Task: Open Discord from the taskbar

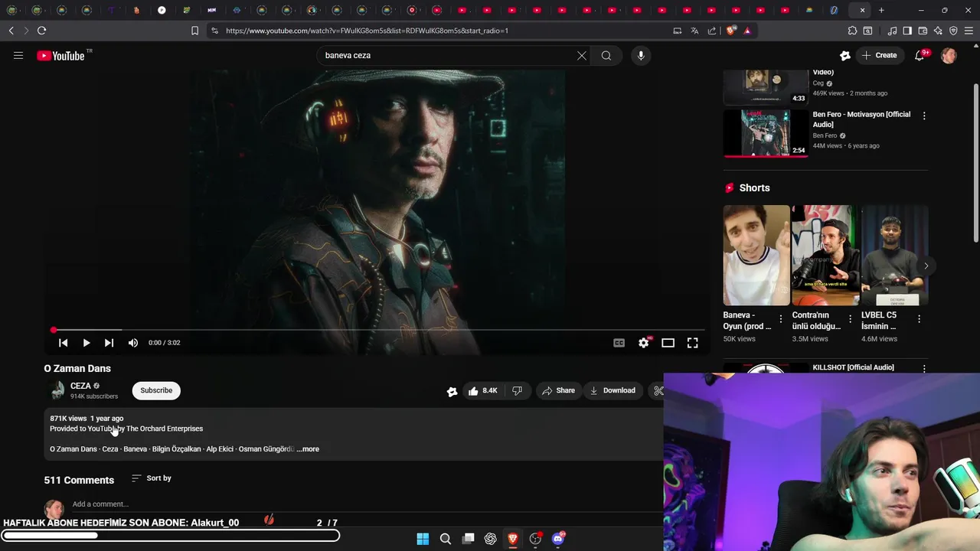Action: tap(558, 539)
